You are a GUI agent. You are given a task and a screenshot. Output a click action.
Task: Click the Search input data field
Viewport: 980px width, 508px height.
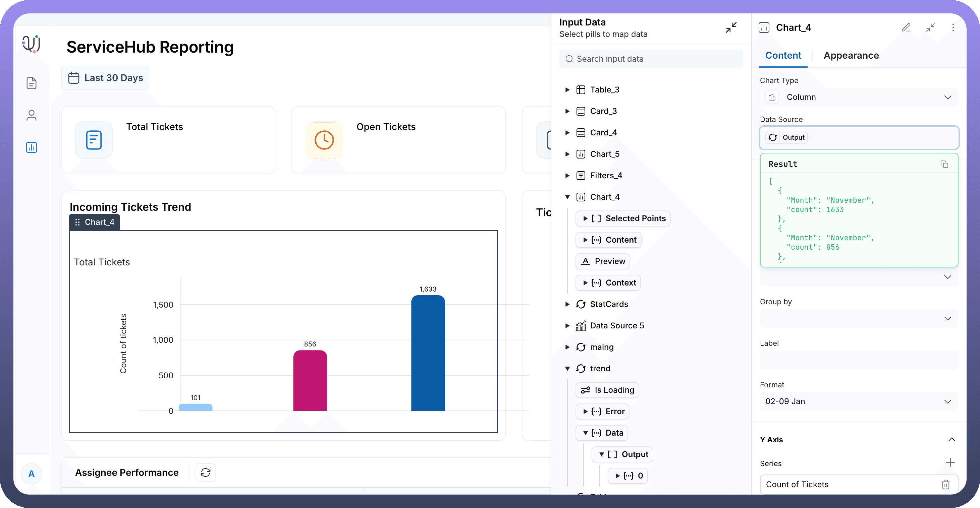651,59
